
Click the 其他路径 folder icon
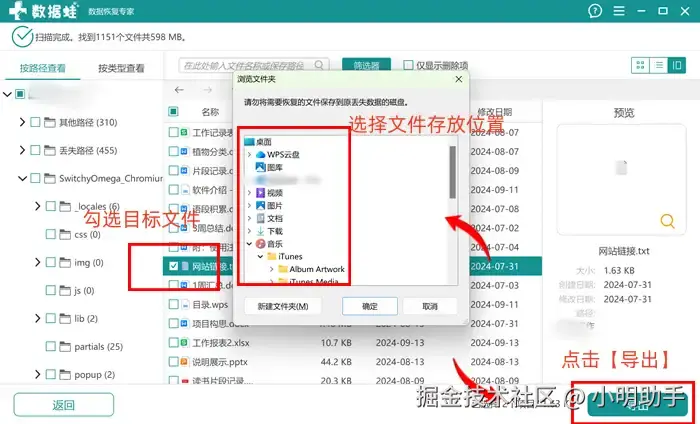pyautogui.click(x=50, y=122)
